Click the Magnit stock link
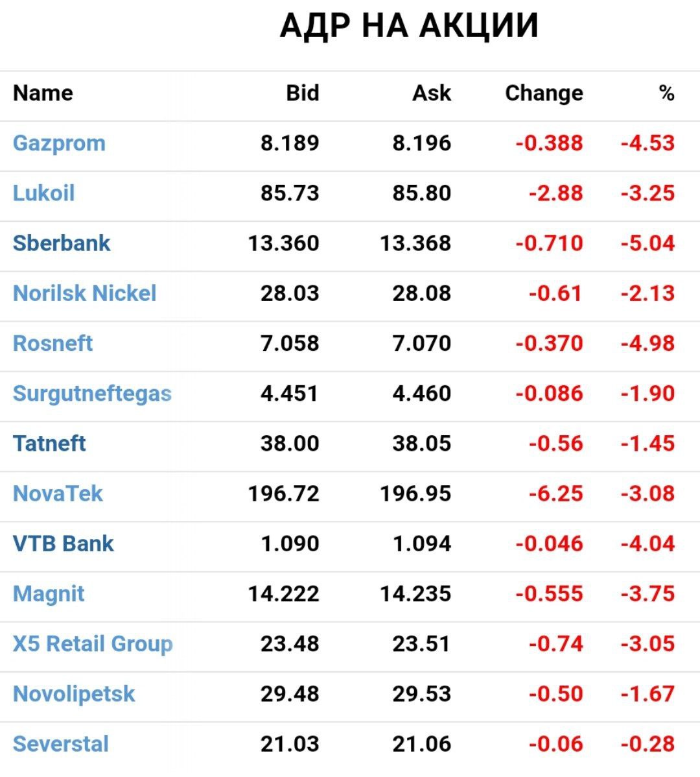 tap(49, 594)
